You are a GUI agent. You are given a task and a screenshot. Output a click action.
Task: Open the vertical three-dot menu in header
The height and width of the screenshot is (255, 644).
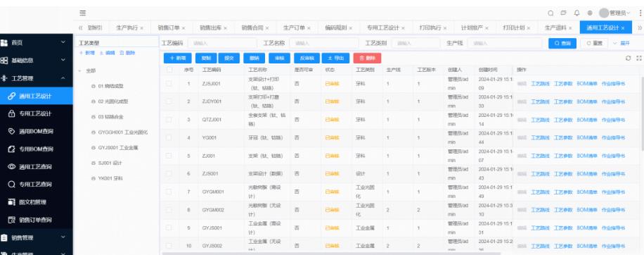[640, 13]
